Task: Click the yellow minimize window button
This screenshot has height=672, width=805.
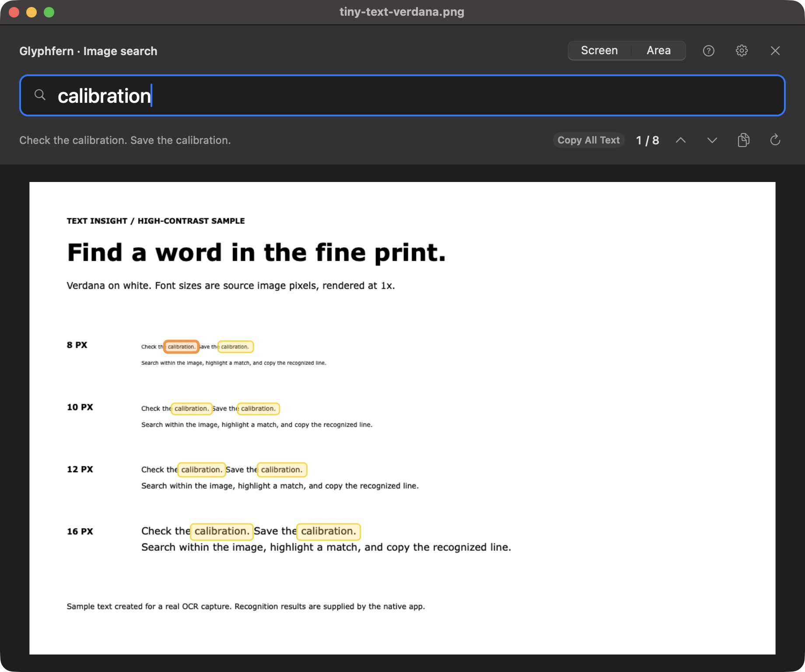Action: coord(31,12)
